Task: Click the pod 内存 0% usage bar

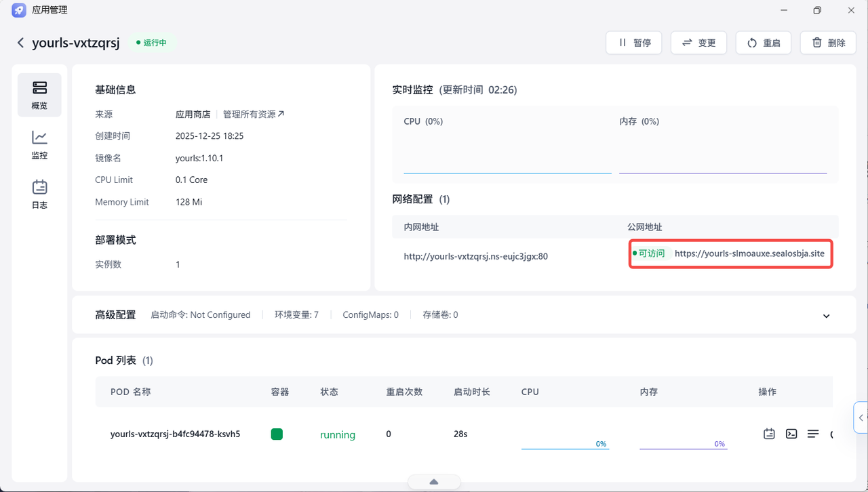Action: click(684, 444)
